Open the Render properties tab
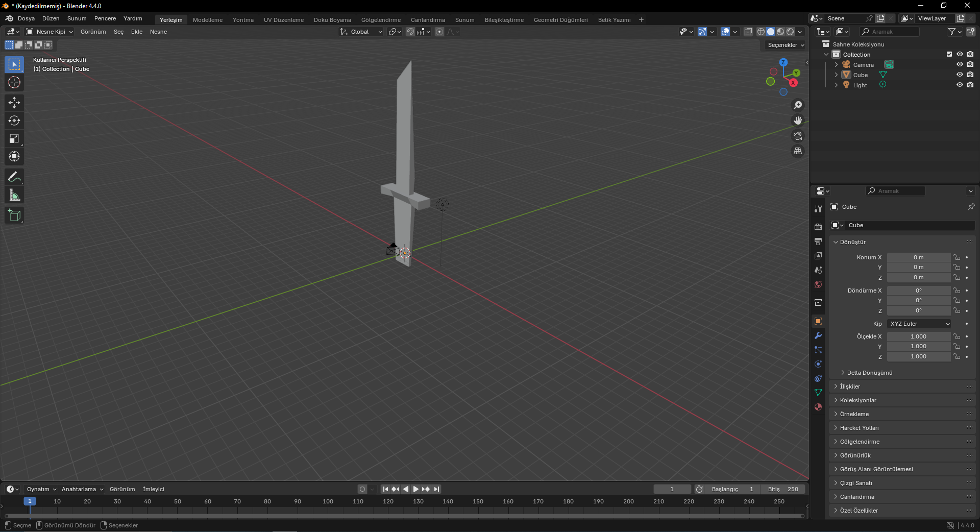This screenshot has width=980, height=532. coord(818,227)
